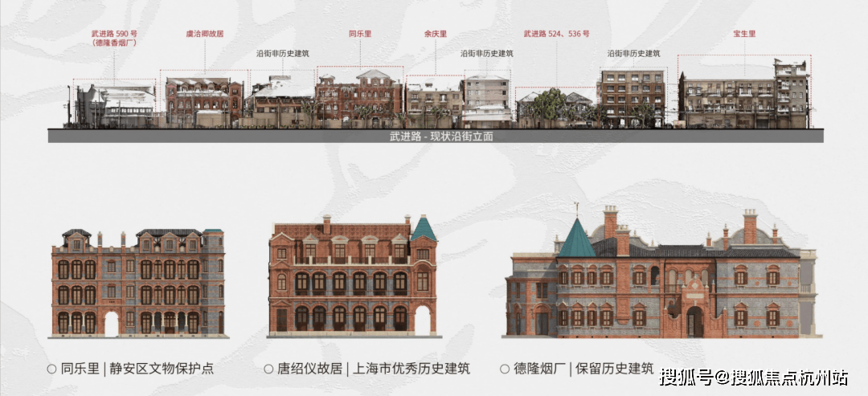Click the circle bullet before 同乐里 caption

[x=51, y=369]
